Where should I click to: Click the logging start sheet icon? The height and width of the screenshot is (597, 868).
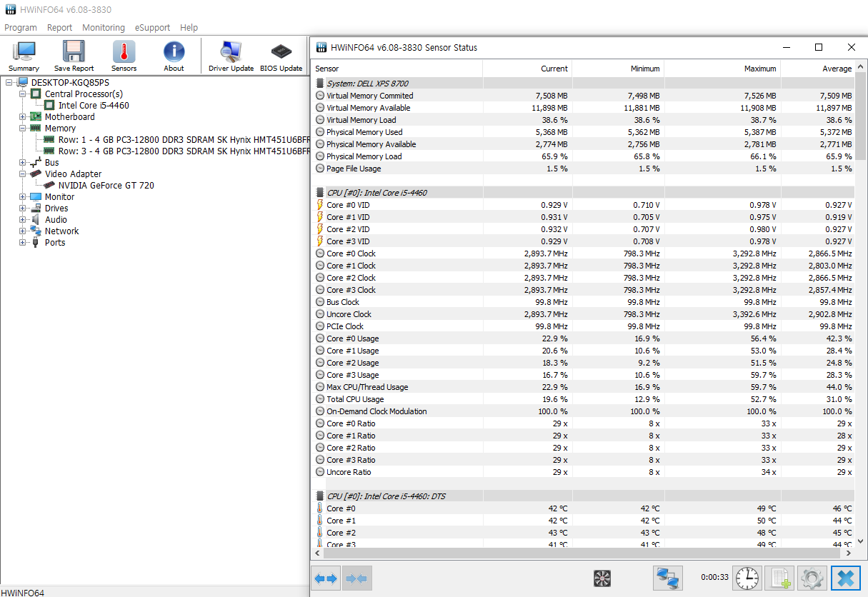pyautogui.click(x=779, y=578)
